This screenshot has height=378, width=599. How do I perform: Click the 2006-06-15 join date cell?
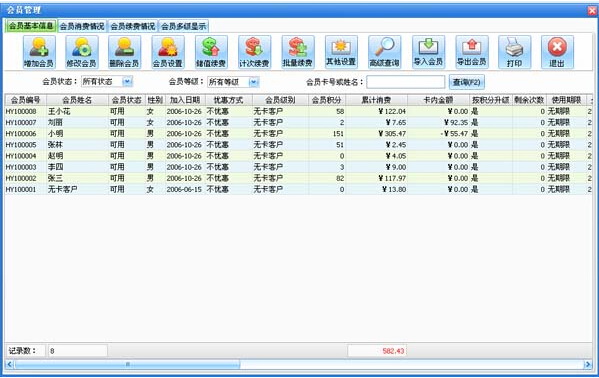point(184,189)
